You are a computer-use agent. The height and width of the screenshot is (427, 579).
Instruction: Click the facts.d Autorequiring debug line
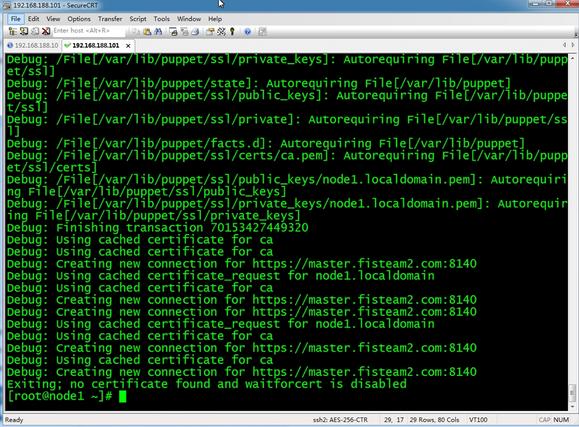[x=266, y=143]
